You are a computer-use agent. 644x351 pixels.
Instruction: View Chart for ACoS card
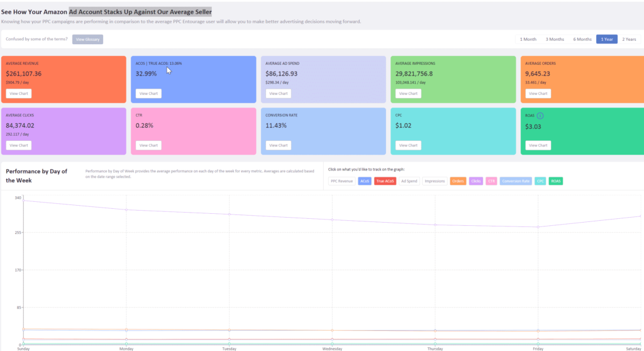(148, 94)
